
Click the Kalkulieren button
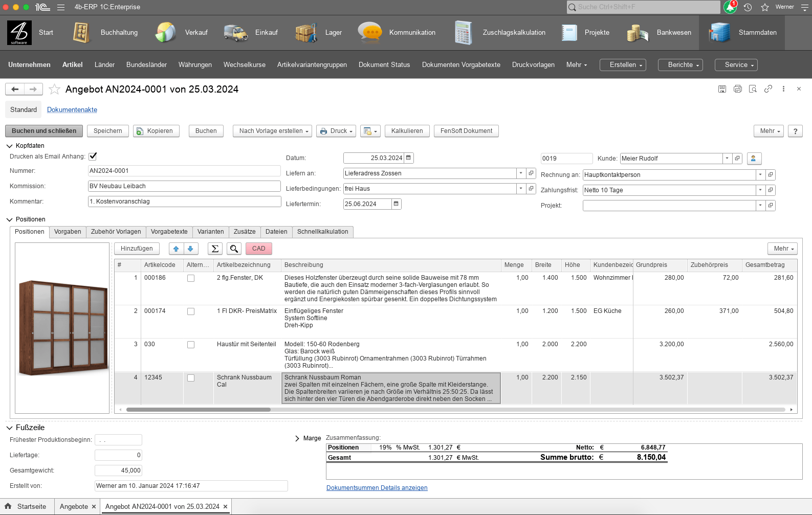(407, 131)
